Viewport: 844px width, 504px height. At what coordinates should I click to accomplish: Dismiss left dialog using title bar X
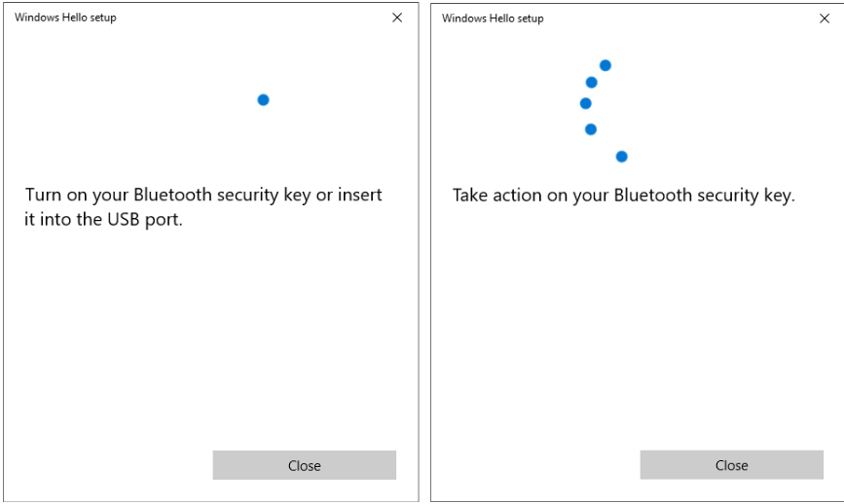tap(397, 18)
